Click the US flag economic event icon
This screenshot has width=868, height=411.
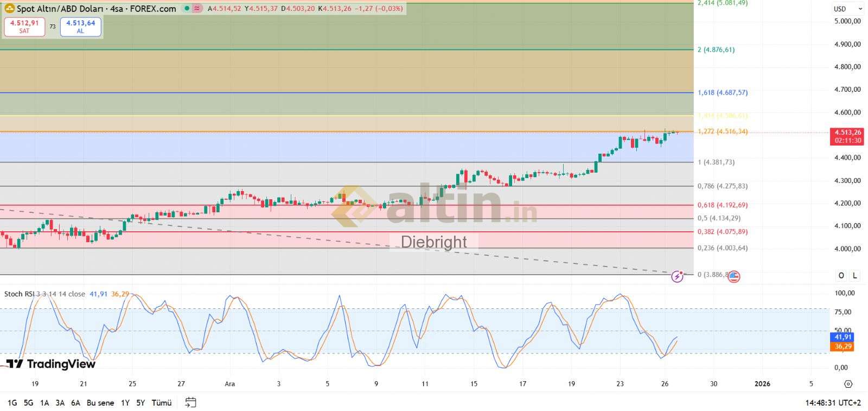[x=733, y=276]
